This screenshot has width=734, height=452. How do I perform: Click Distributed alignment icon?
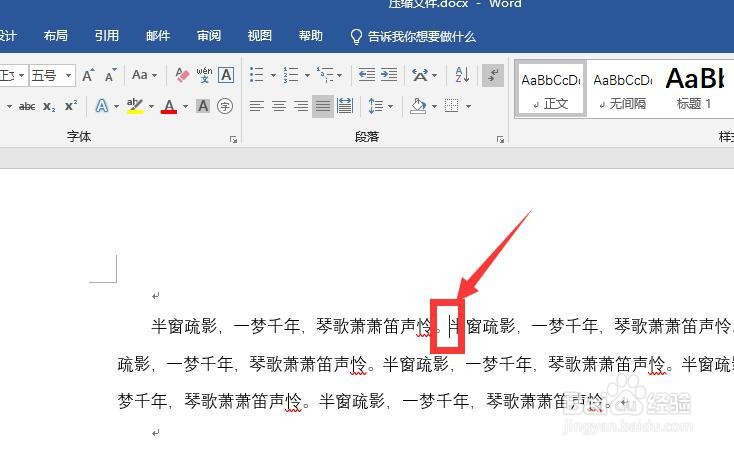tap(345, 106)
